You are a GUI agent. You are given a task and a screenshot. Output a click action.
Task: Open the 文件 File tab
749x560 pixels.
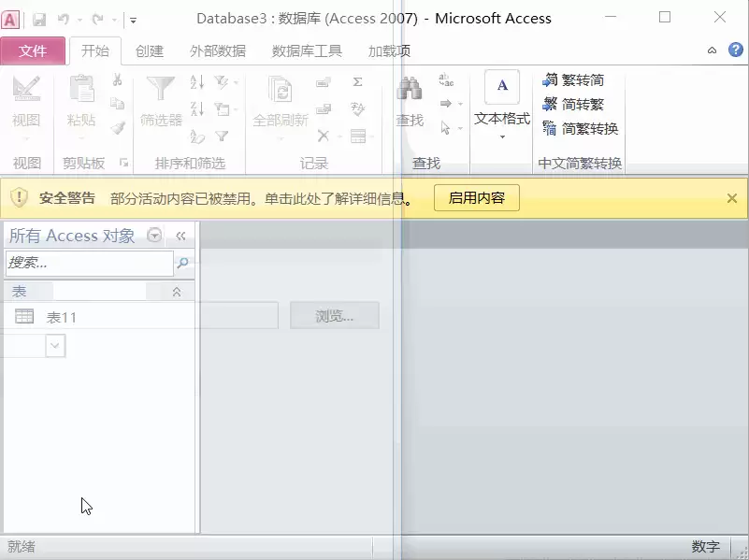coord(33,50)
